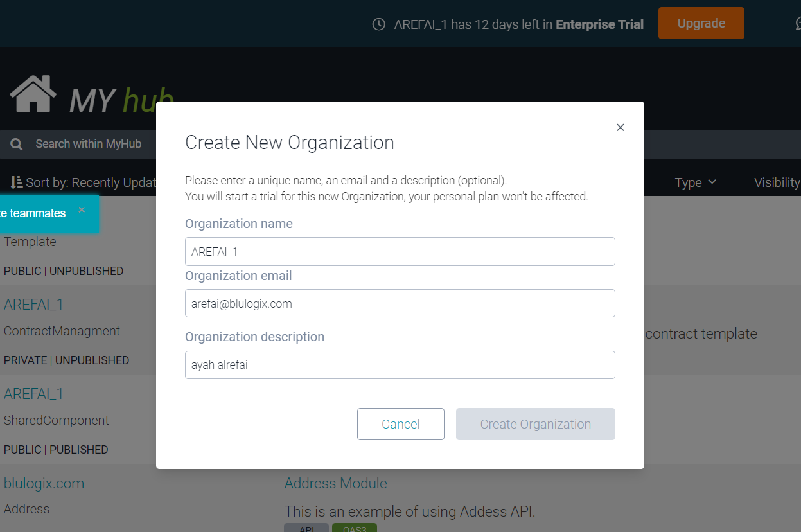Expand the Type filter dropdown
The width and height of the screenshot is (801, 532).
coord(695,182)
